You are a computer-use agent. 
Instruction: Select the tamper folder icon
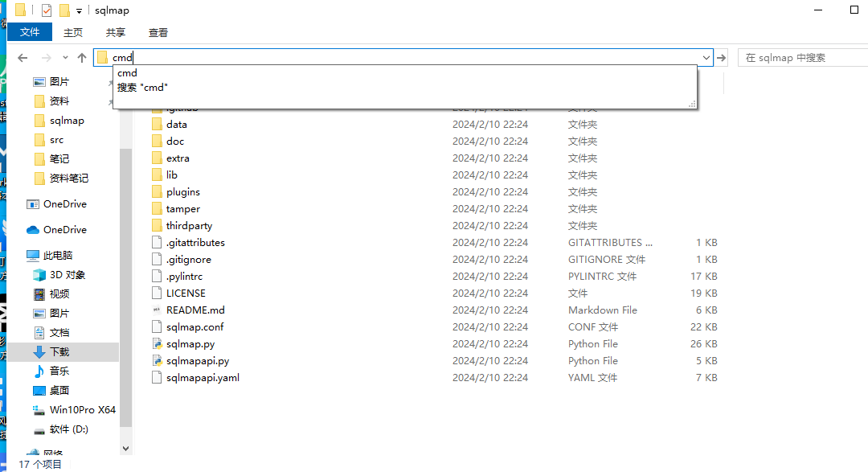[x=158, y=209]
